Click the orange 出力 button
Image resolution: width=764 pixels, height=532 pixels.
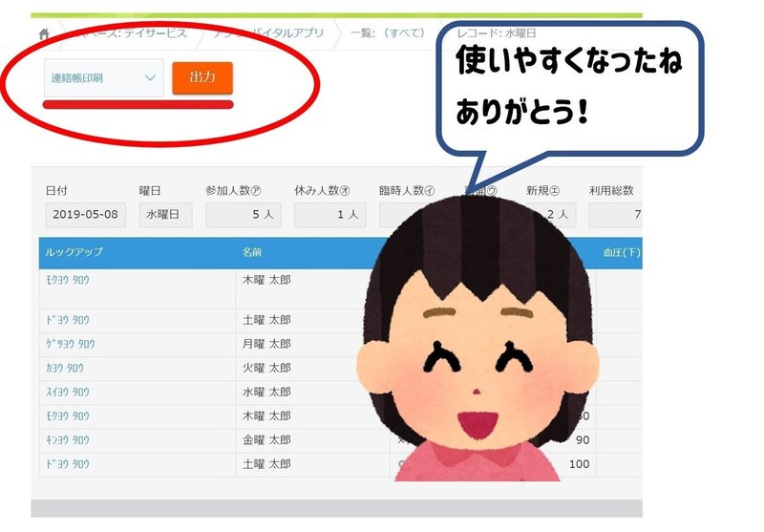[202, 77]
